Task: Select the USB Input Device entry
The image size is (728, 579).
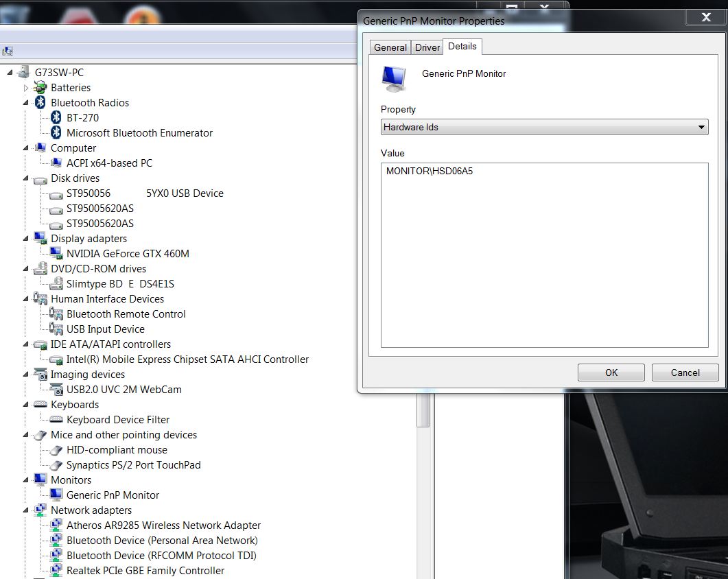Action: (x=106, y=329)
